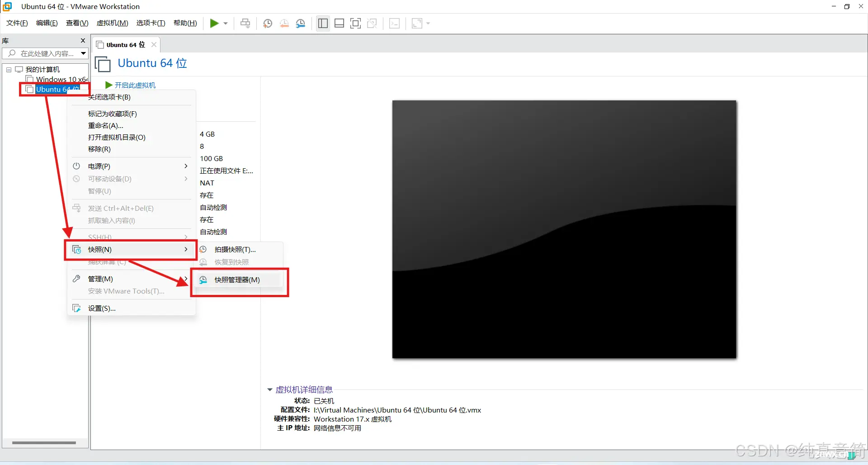Screen dimensions: 868x465
Task: Open the 帮助(H) menu
Action: coord(185,23)
